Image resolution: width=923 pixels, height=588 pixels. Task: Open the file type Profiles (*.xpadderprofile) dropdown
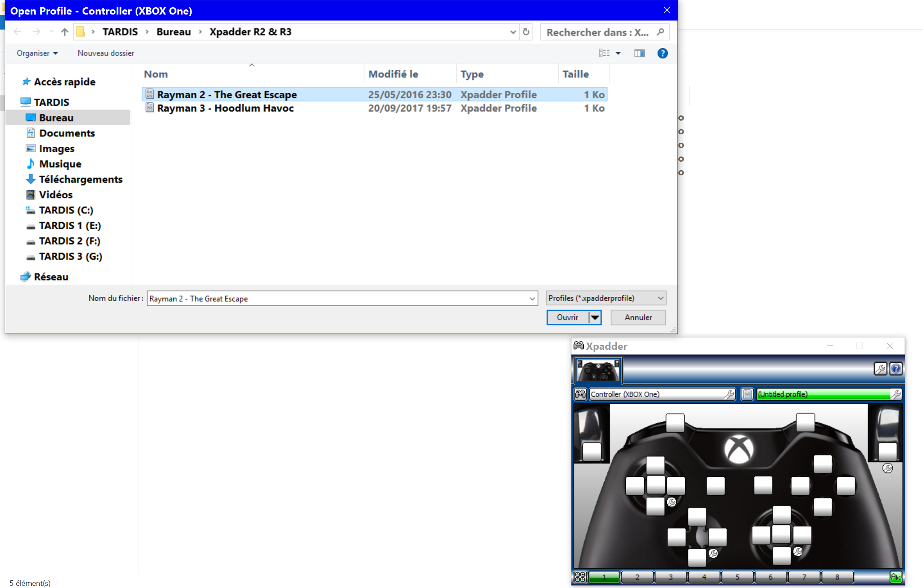pos(606,298)
